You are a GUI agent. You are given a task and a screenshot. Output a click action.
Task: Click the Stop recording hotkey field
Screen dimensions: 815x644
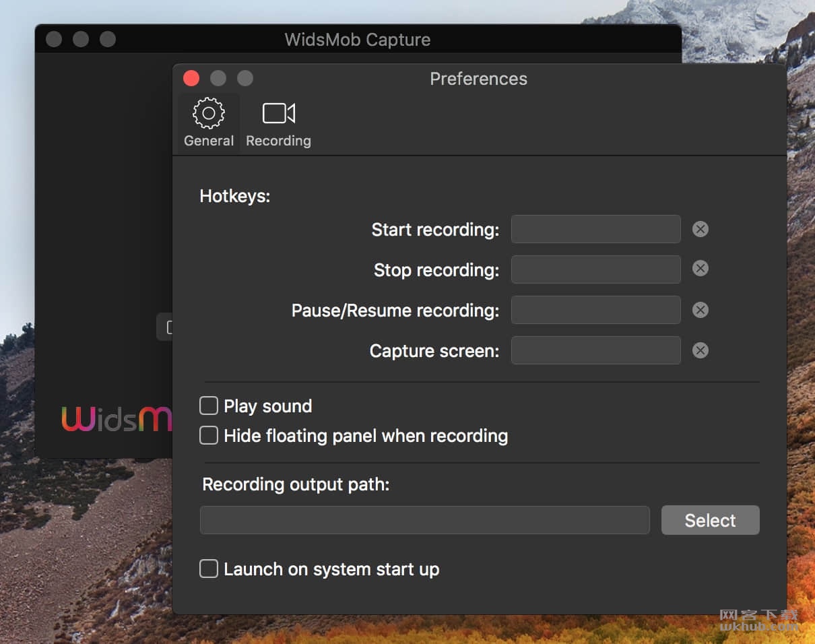pyautogui.click(x=596, y=269)
